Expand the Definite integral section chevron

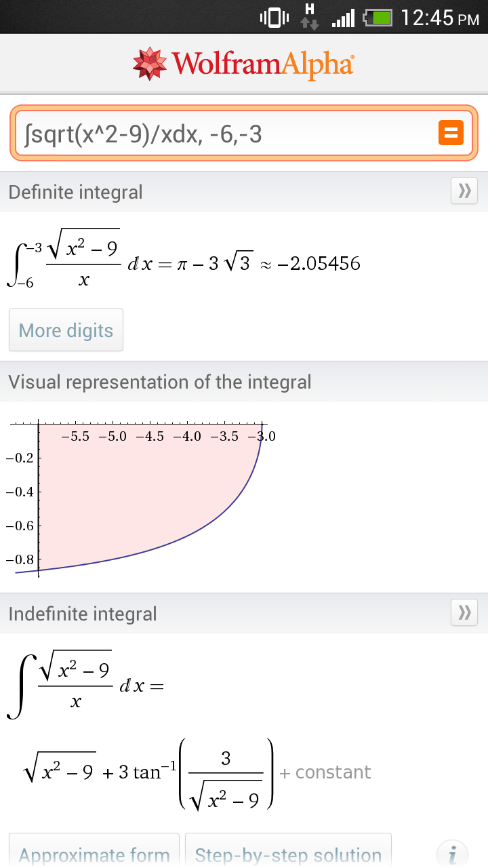pos(464,191)
